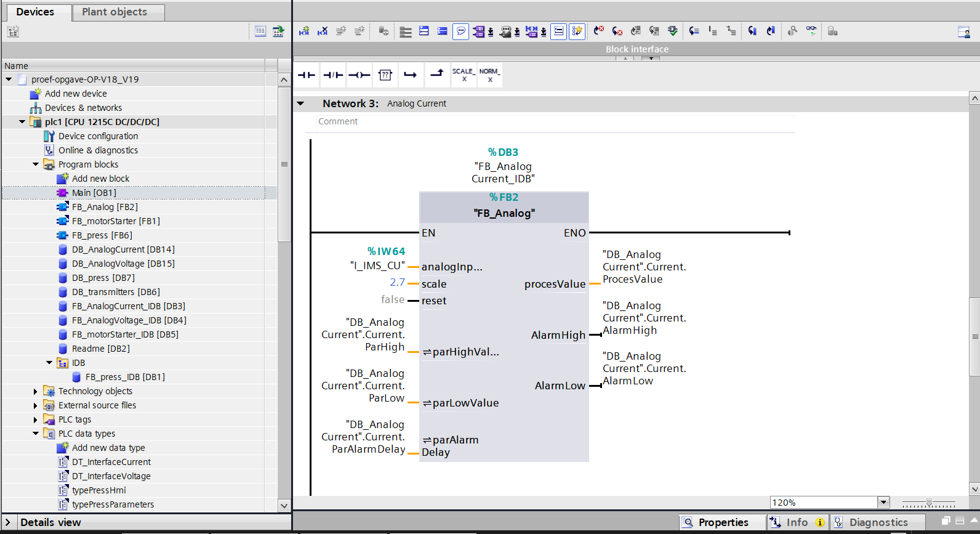Click the absolute/symbolic operands icon
This screenshot has height=534, width=980.
click(x=479, y=31)
